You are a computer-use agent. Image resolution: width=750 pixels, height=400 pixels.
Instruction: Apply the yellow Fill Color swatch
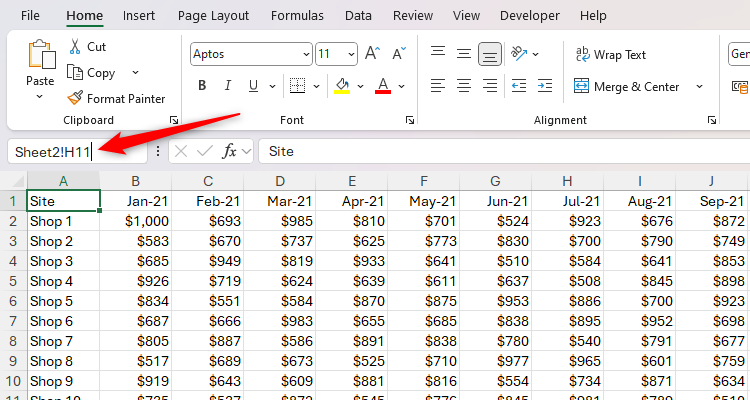[342, 86]
